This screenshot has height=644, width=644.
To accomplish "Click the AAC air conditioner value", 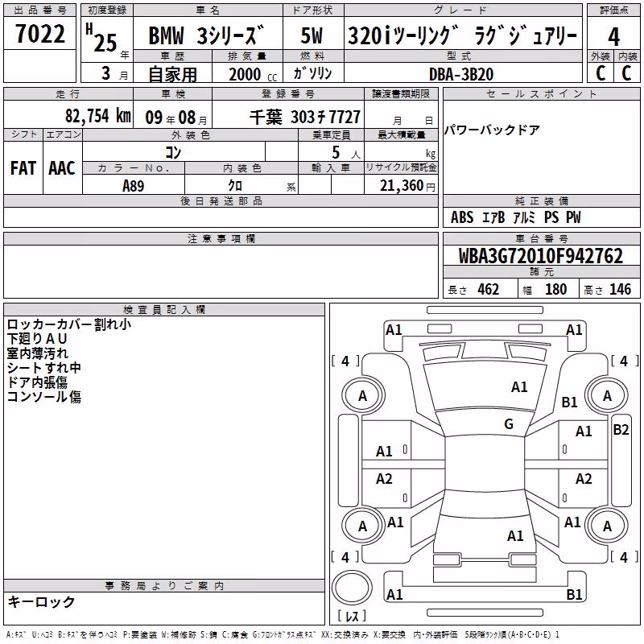I will (62, 168).
